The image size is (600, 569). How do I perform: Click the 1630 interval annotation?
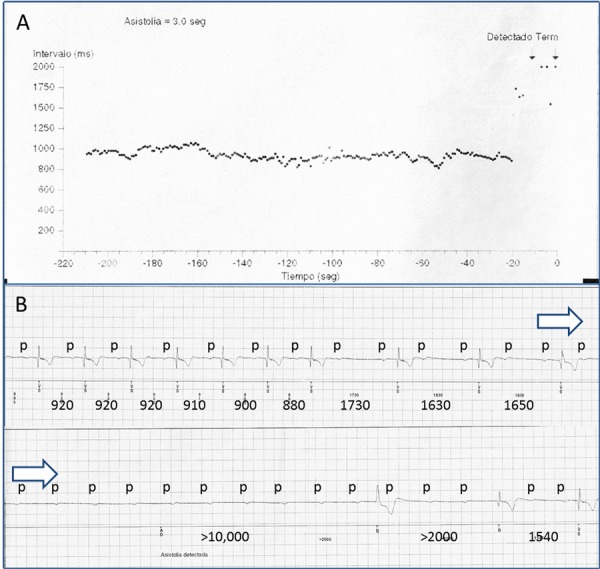tap(436, 409)
